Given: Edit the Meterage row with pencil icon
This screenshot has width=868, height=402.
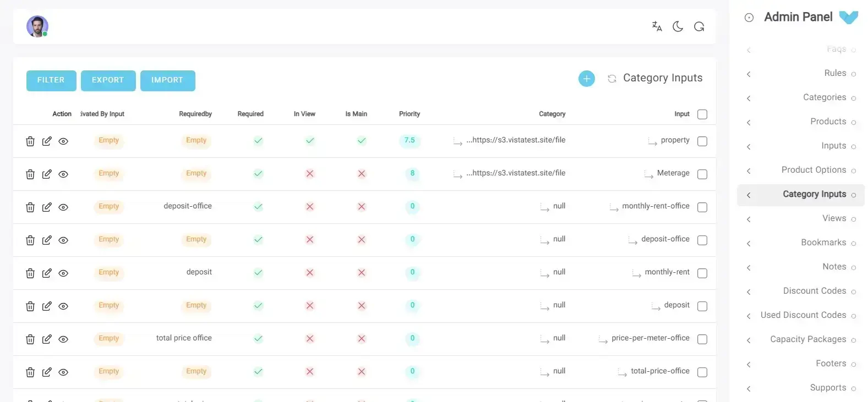Looking at the screenshot, I should (47, 174).
